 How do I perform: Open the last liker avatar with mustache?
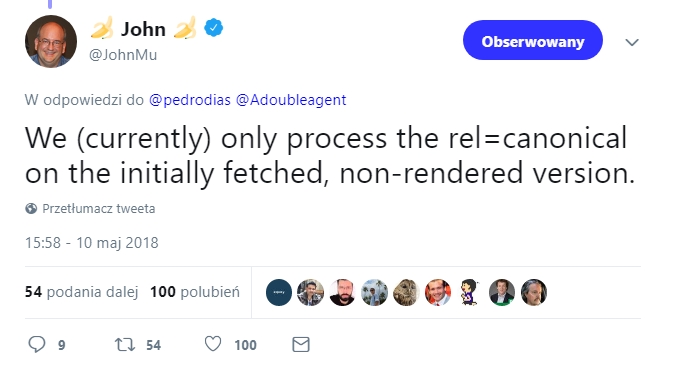(534, 292)
